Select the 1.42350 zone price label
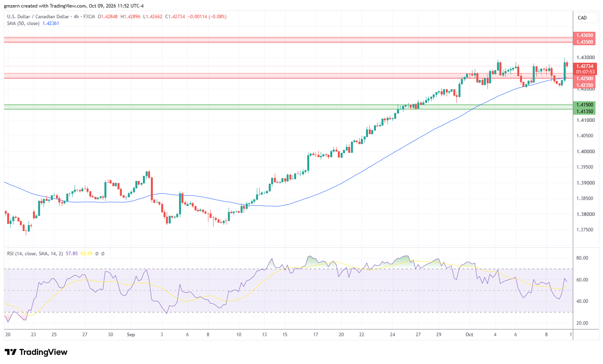The height and width of the screenshot is (364, 603). coord(585,85)
